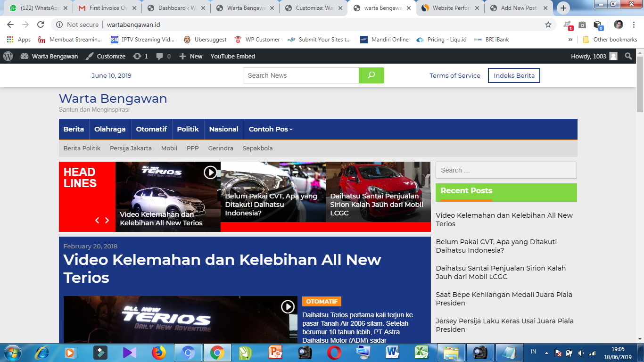This screenshot has height=362, width=644.
Task: Open the Howdy, 1003 profile menu
Action: pos(594,56)
